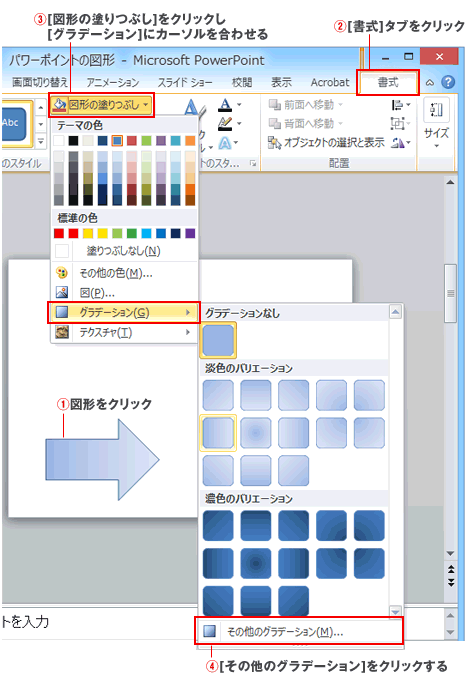
Task: Collapse the ribbon with the caret icon
Action: (x=430, y=82)
